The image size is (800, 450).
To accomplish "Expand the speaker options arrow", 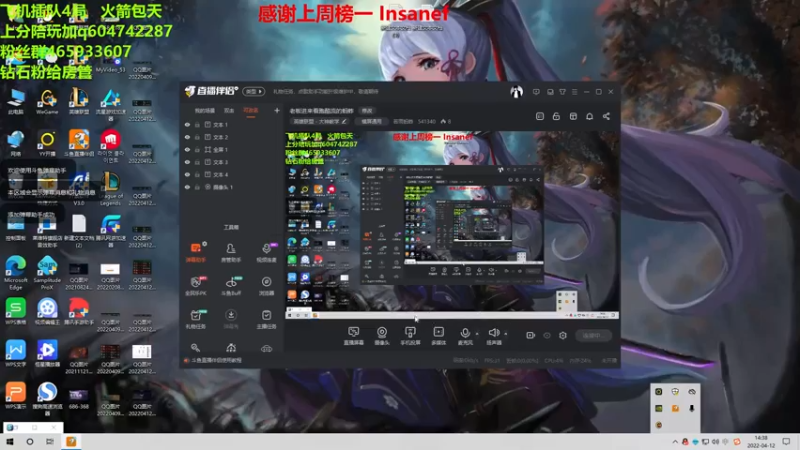I will pyautogui.click(x=506, y=334).
